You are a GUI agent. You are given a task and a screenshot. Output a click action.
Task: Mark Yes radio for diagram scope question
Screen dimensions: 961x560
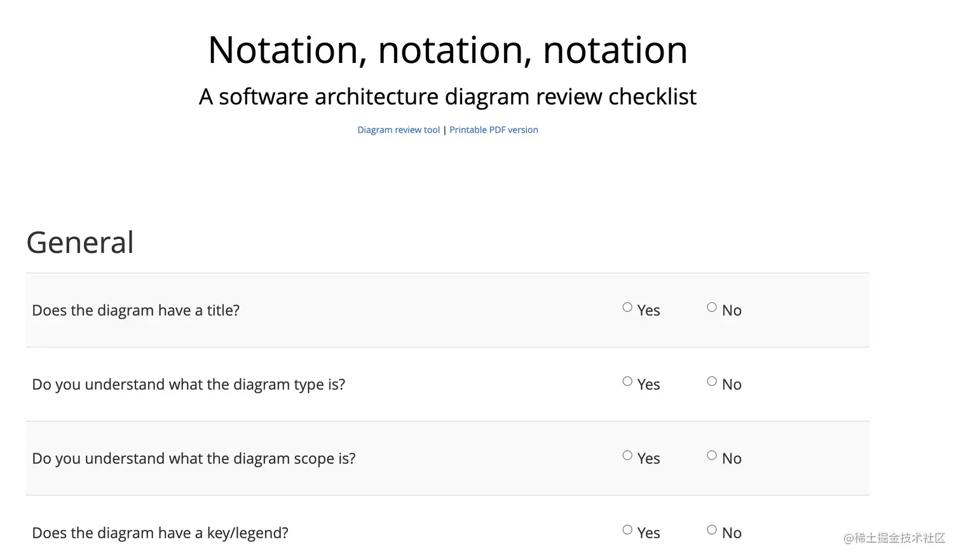pyautogui.click(x=627, y=456)
